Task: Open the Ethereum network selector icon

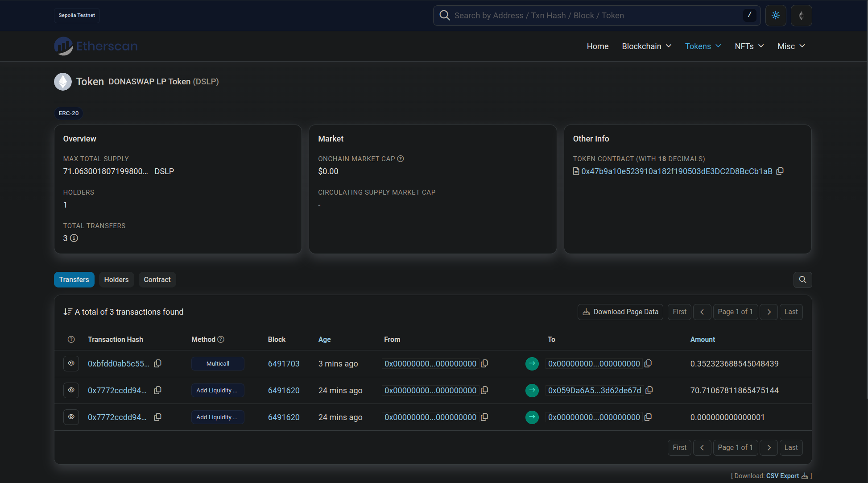Action: [x=801, y=16]
